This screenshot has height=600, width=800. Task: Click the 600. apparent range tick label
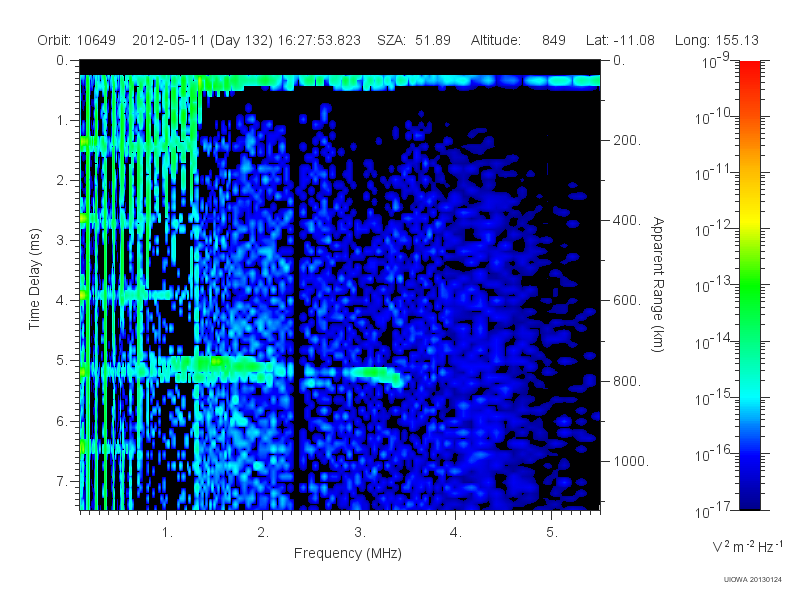(627, 301)
